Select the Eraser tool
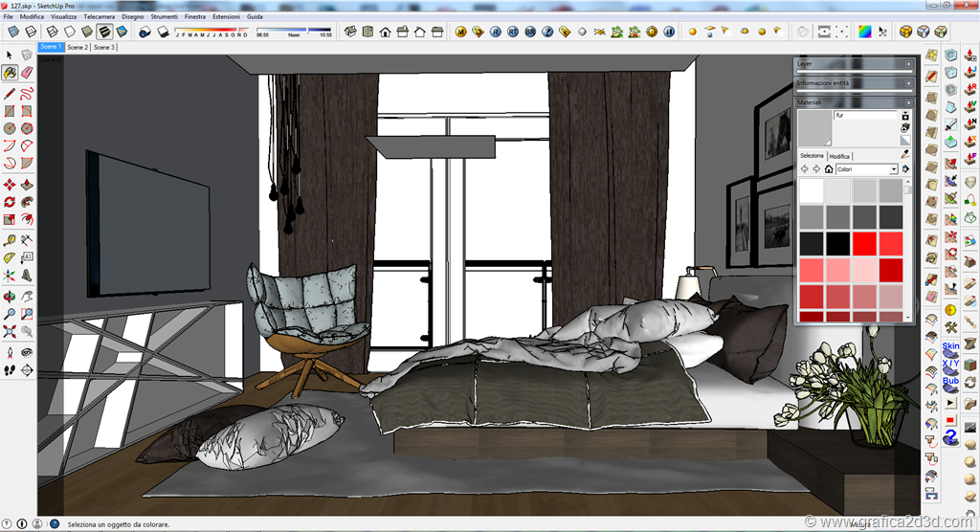This screenshot has height=532, width=980. 27,73
